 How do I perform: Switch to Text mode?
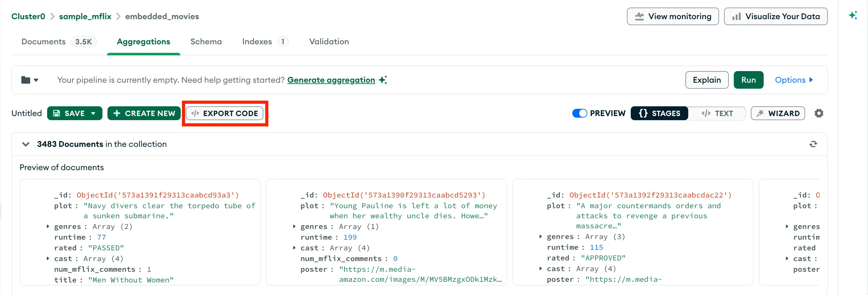(718, 113)
